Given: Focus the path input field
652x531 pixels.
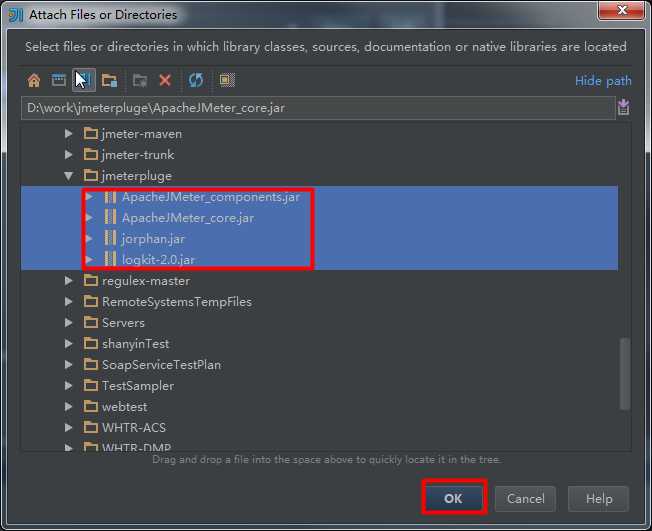Looking at the screenshot, I should tap(318, 108).
